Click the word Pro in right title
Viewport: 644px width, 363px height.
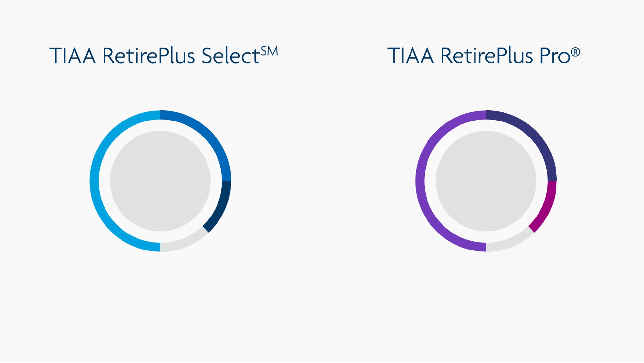coord(555,55)
